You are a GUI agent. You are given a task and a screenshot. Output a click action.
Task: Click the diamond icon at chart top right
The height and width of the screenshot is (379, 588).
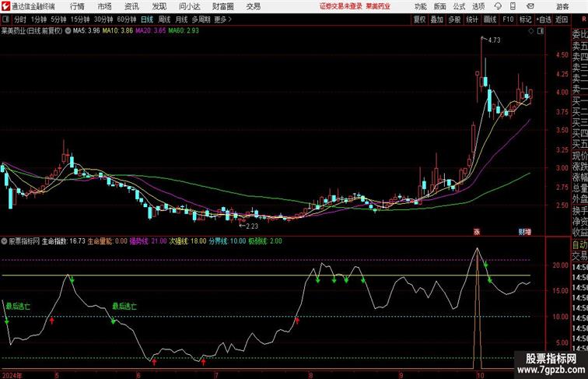tap(531, 31)
